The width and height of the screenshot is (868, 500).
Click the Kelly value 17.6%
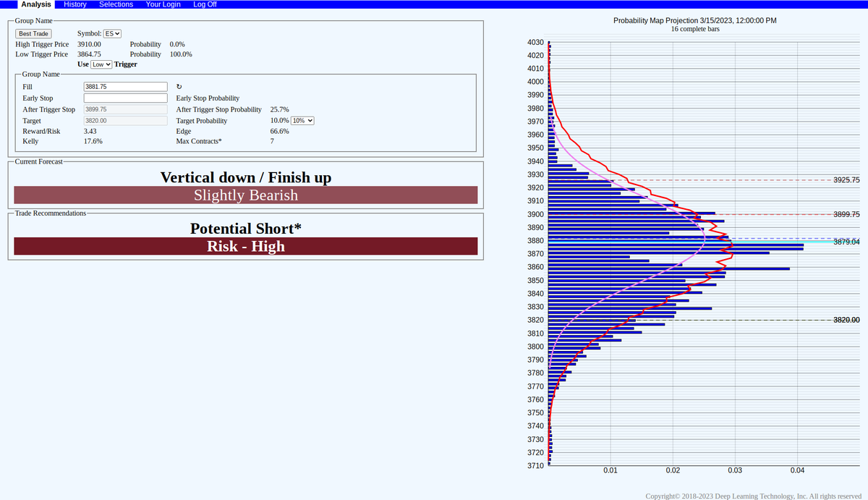coord(93,142)
